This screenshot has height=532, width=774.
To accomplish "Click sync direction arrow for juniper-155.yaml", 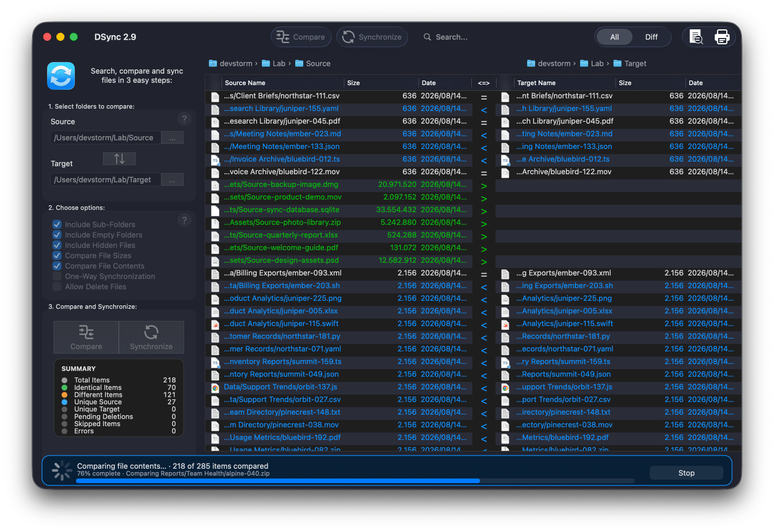I will click(484, 110).
